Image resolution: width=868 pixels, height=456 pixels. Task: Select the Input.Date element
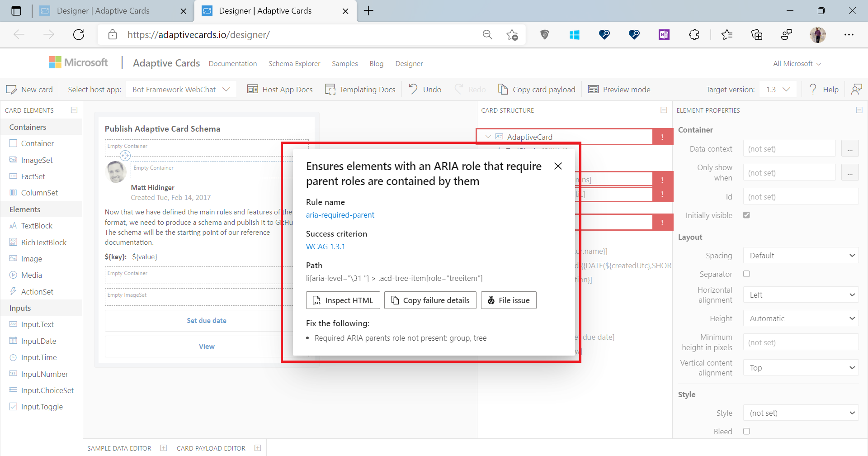pos(38,341)
